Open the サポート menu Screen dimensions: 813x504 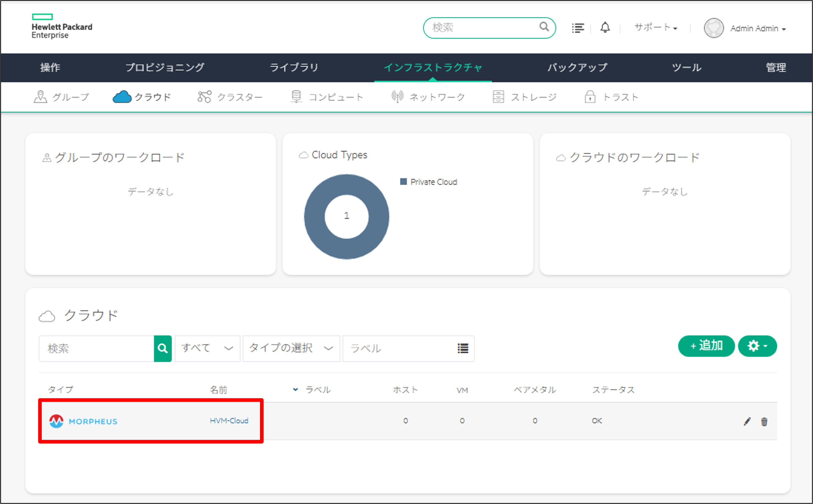tap(655, 28)
